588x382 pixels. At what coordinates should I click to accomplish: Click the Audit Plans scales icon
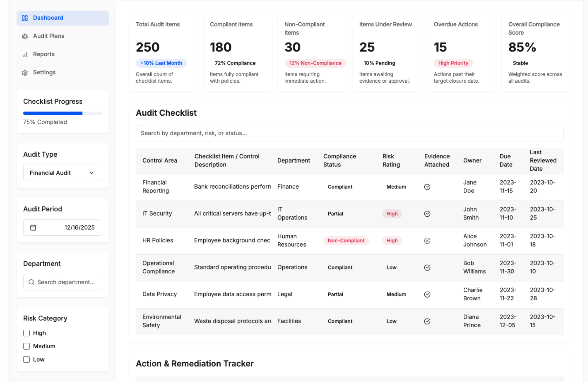coord(25,36)
